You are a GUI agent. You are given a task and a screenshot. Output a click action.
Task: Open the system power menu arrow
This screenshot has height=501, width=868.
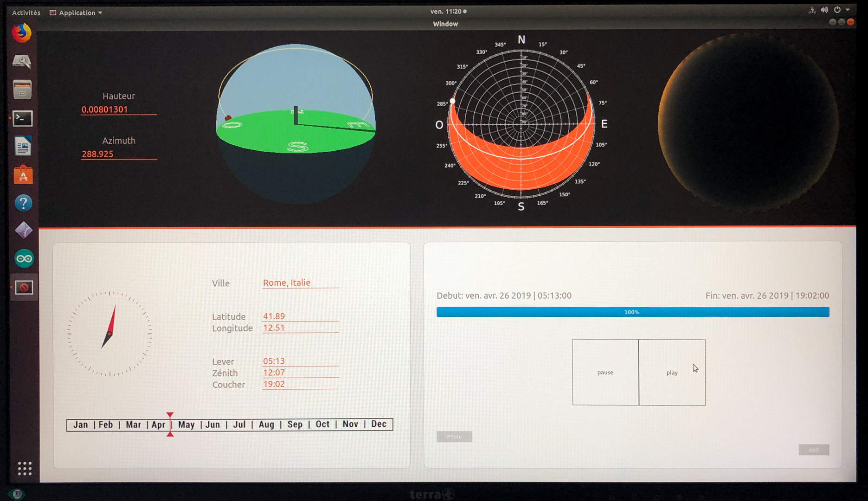point(848,10)
